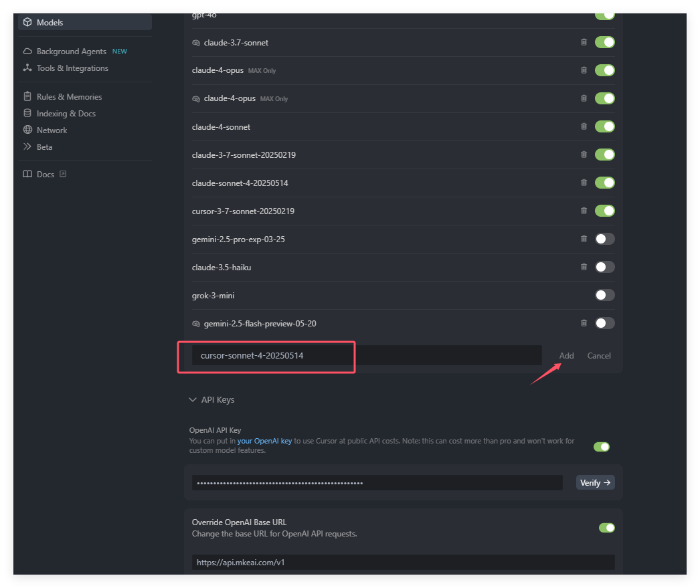700x588 pixels.
Task: Click the Docs book icon
Action: pyautogui.click(x=27, y=174)
